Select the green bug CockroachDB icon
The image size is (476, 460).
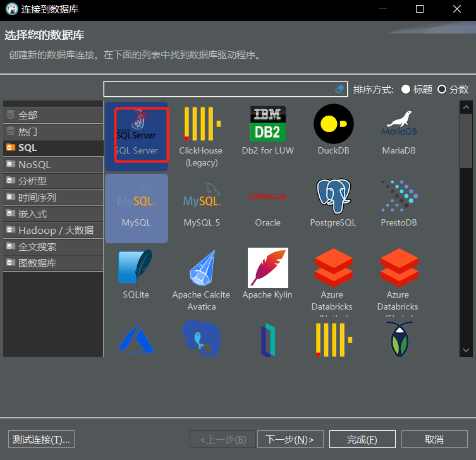tap(400, 339)
